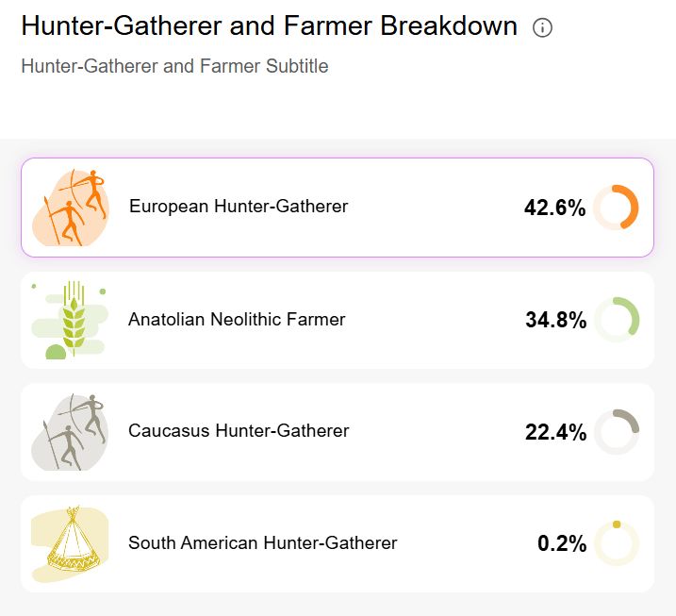Click the gray 22.4% donut chart

click(x=617, y=432)
